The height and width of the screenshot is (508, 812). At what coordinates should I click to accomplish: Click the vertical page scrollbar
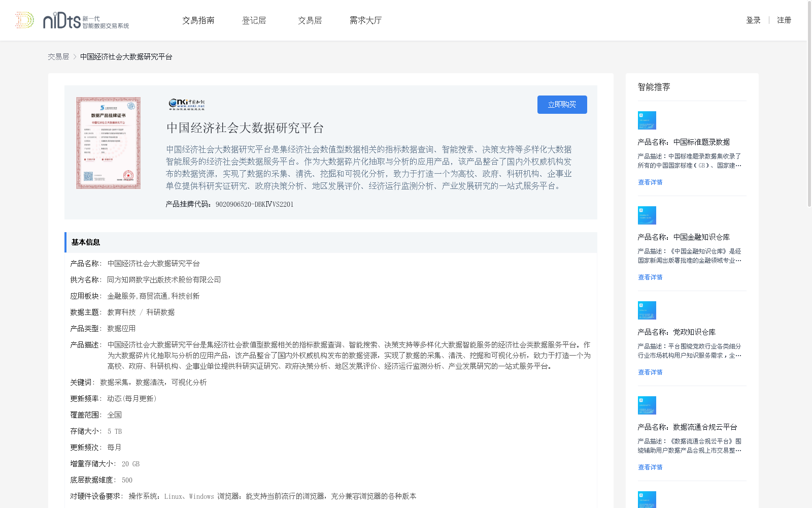coord(809,104)
